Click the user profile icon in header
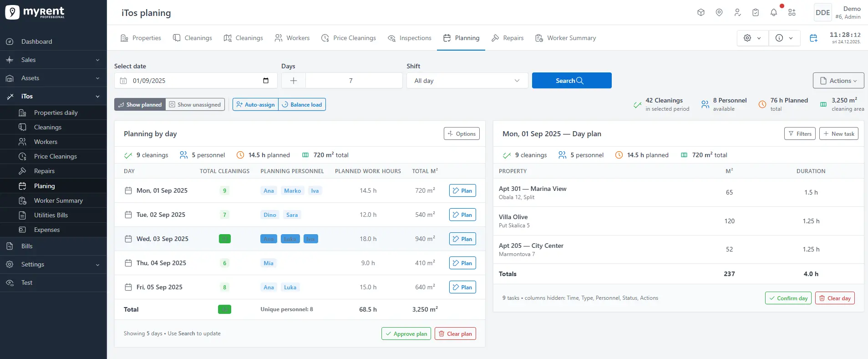 point(737,13)
